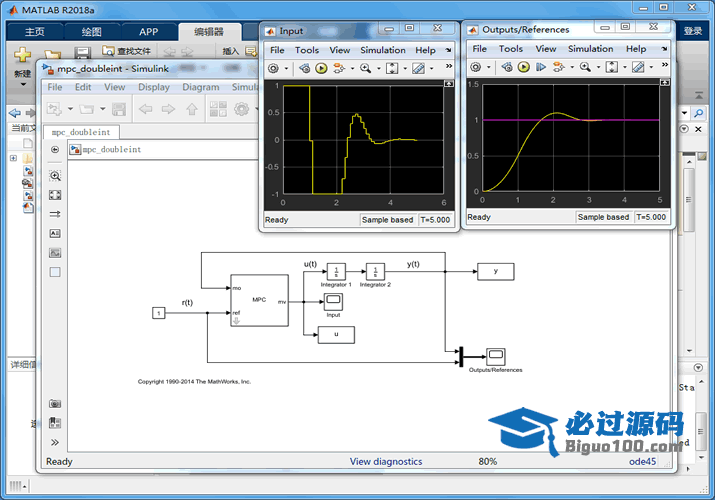Select Integrator 1 block in diagram
This screenshot has height=500, width=715.
337,272
